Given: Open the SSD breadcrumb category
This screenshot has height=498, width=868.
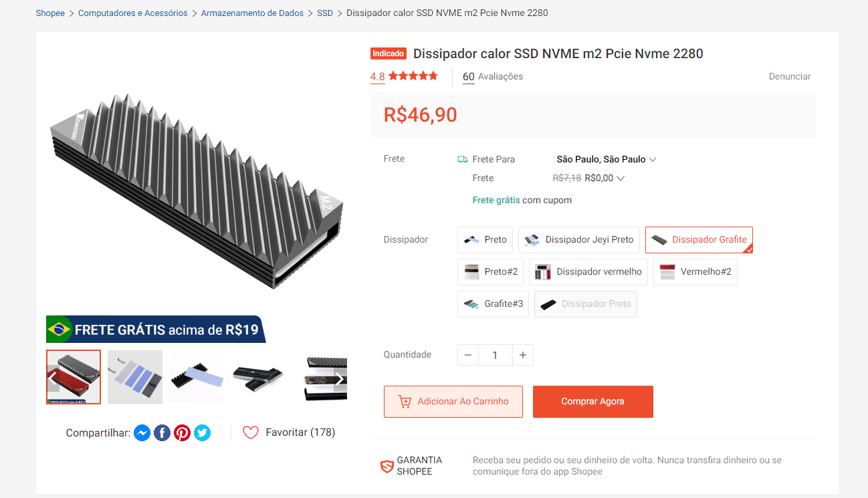Looking at the screenshot, I should 325,13.
